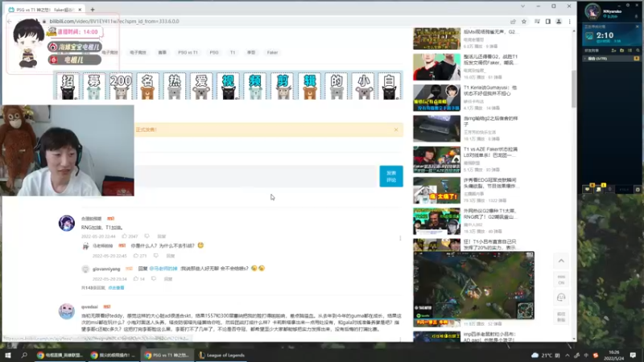Screen dimensions: 644x362
Task: Select the T1 video tag
Action: (233, 52)
